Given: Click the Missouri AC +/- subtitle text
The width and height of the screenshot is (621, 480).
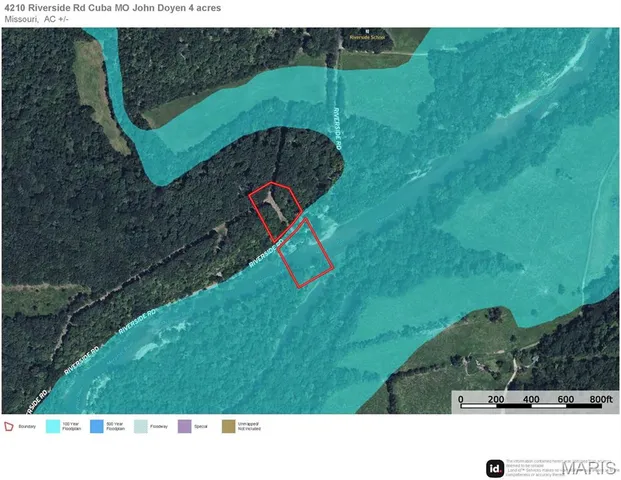Looking at the screenshot, I should click(36, 19).
